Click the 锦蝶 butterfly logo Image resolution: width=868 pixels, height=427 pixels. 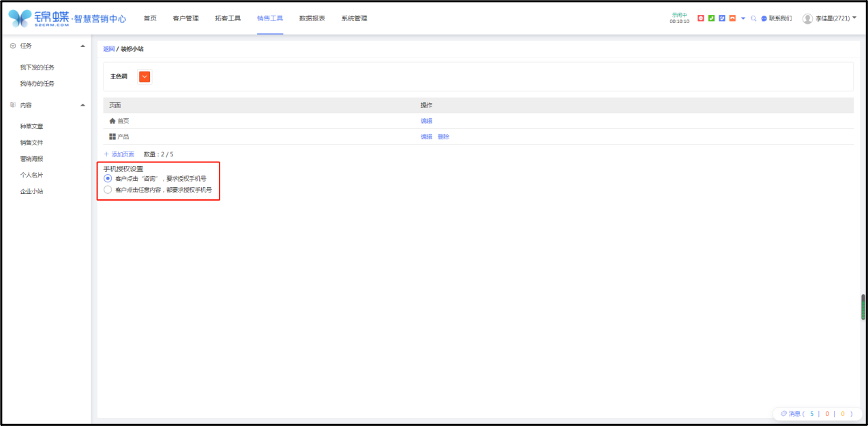(20, 18)
